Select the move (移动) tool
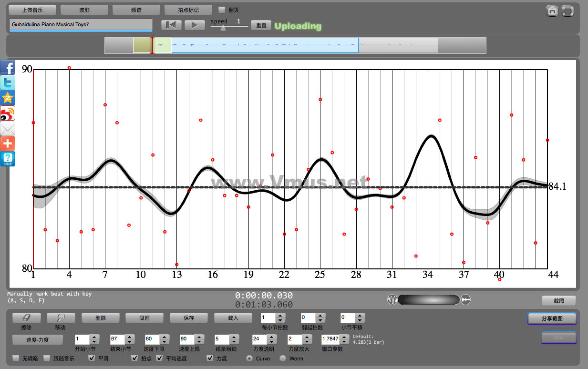 [x=60, y=318]
